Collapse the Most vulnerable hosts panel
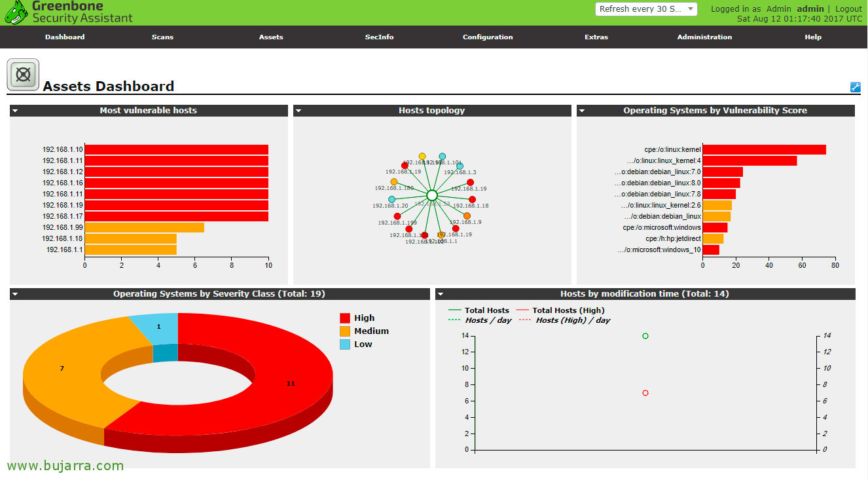The height and width of the screenshot is (480, 868). 14,111
